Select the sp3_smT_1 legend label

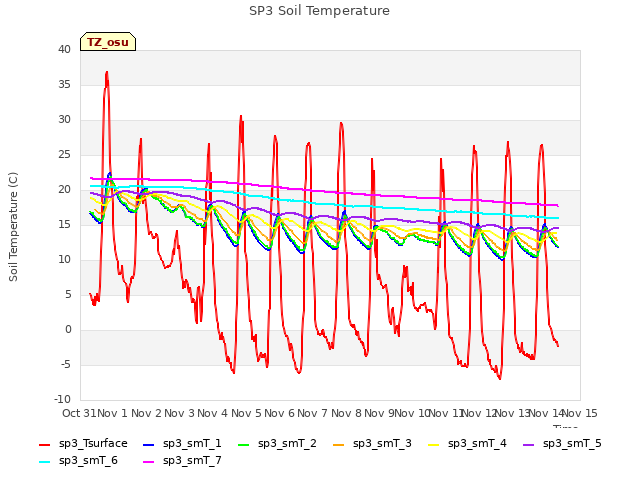(x=192, y=444)
